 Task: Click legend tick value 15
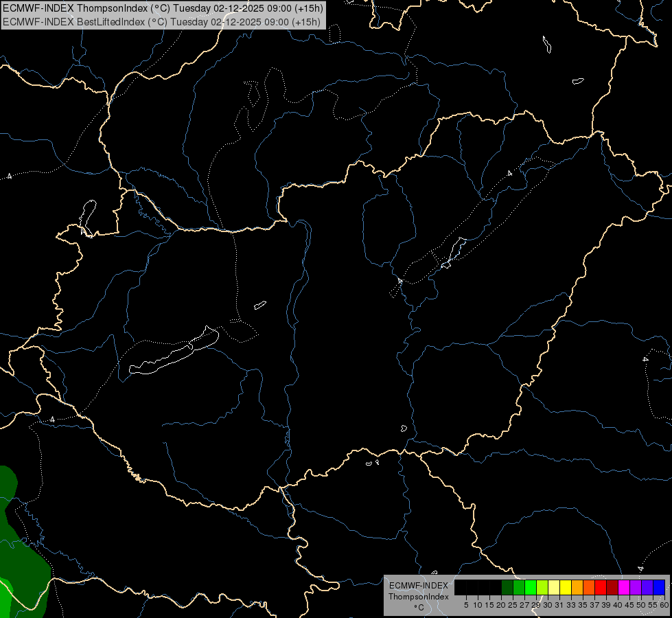coord(489,605)
